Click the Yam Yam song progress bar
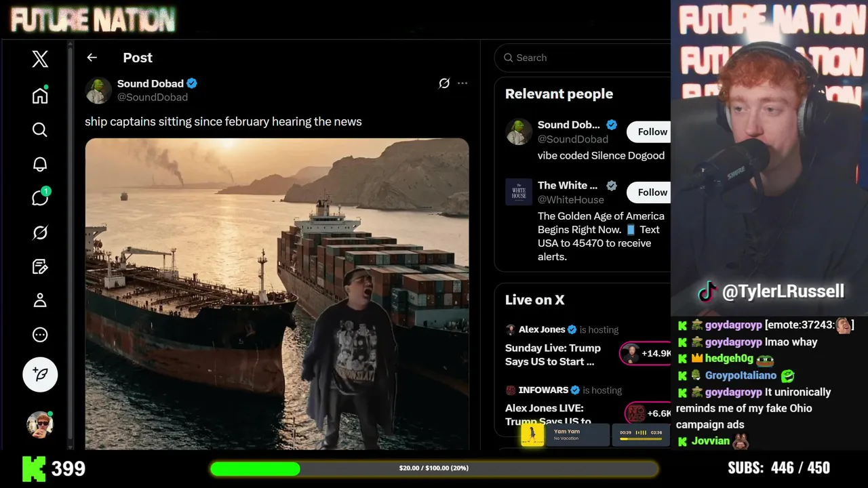The image size is (868, 488). click(x=640, y=439)
